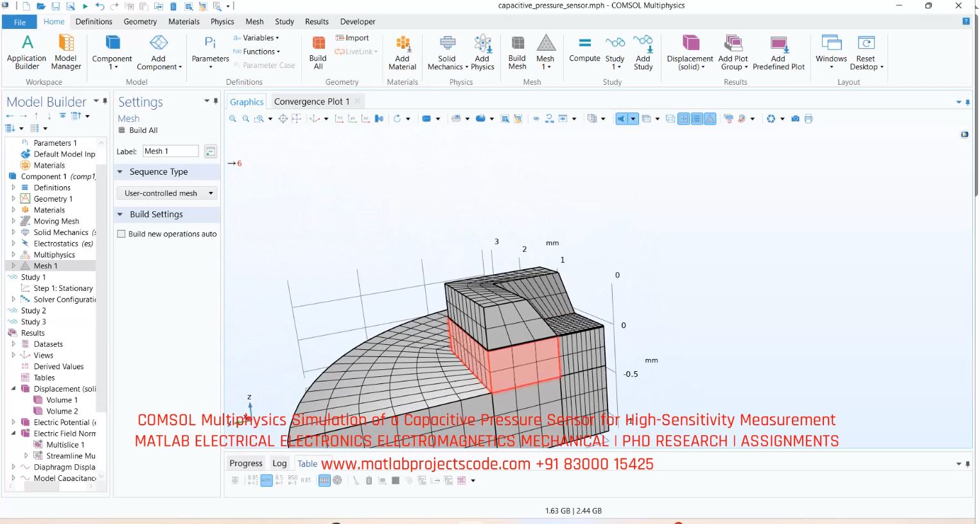This screenshot has height=524, width=980.
Task: Type a new name in the Label field
Action: (x=170, y=150)
